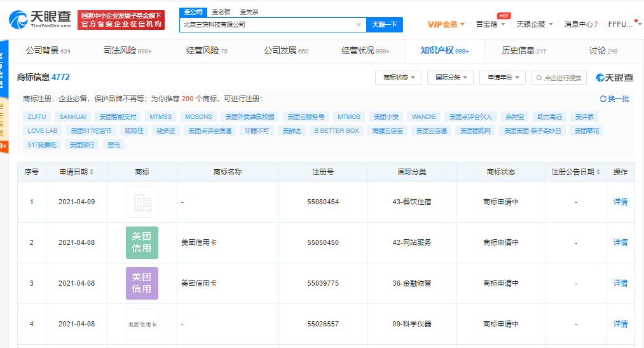
Task: Select the 美团点评合伙人 trademark tag
Action: pyautogui.click(x=470, y=116)
